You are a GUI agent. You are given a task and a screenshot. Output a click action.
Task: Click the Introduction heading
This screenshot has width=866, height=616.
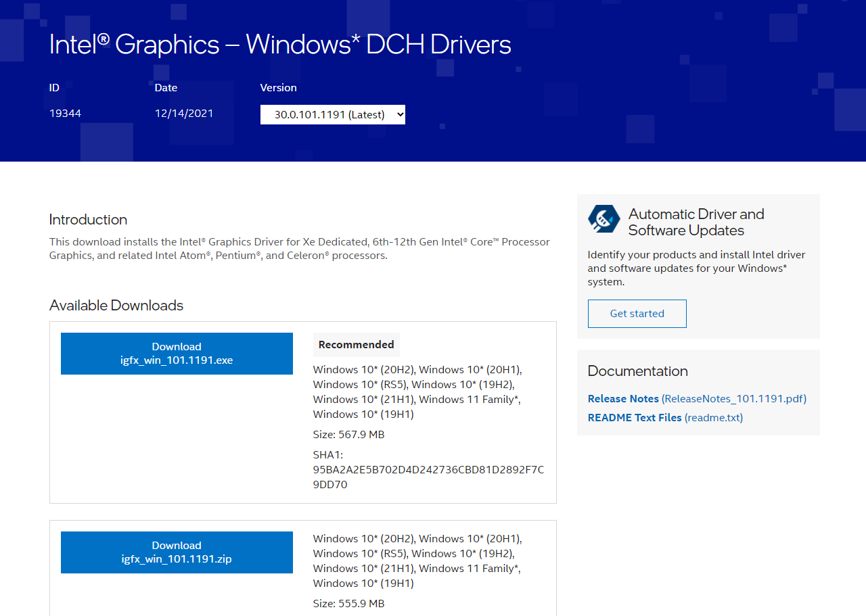(x=88, y=220)
